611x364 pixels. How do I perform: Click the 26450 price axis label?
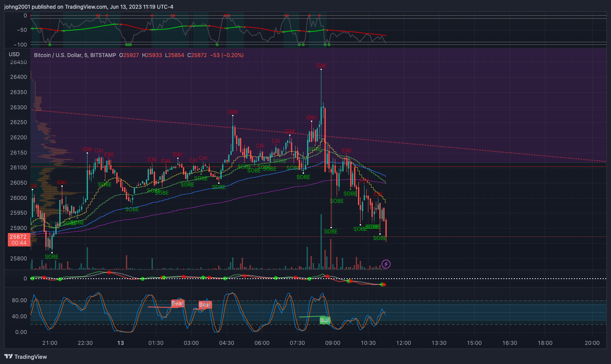click(x=18, y=62)
